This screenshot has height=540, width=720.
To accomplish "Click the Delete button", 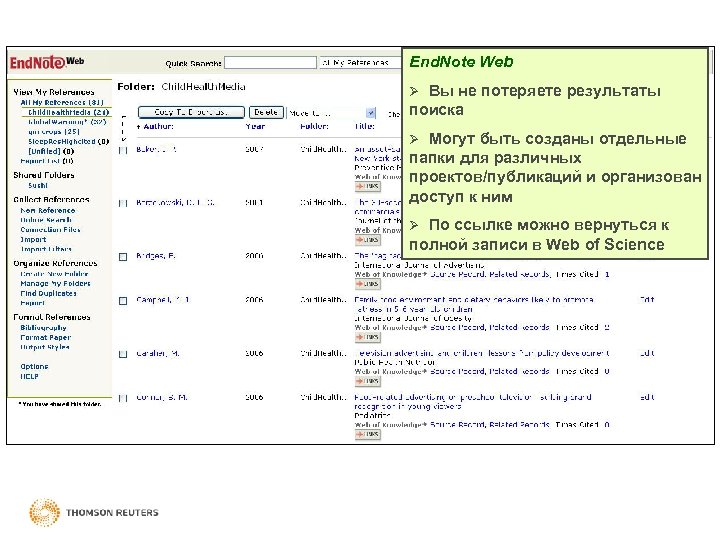I will (266, 112).
